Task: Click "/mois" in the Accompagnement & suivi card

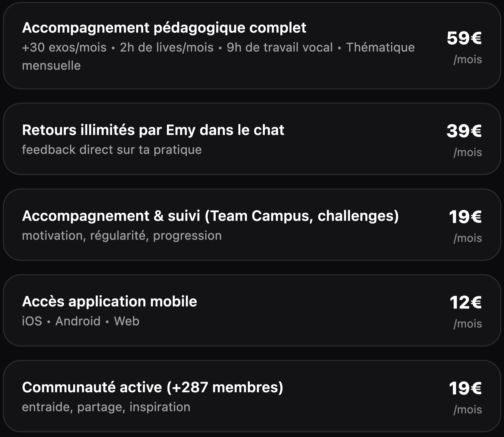Action: (467, 238)
